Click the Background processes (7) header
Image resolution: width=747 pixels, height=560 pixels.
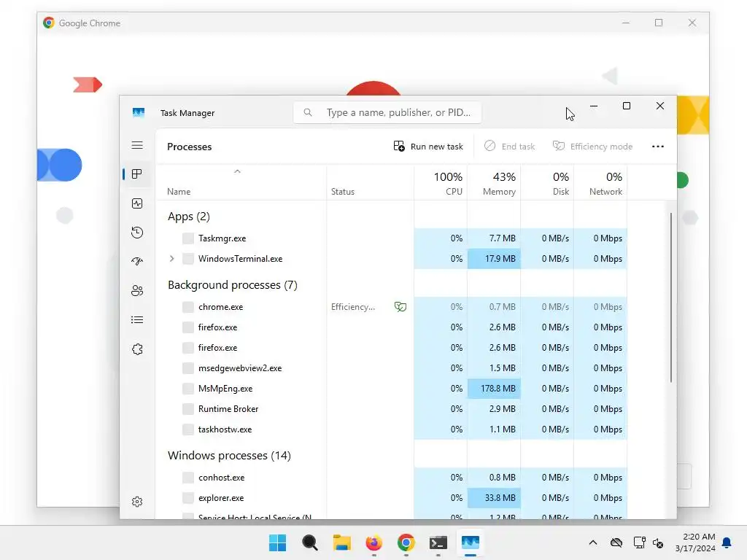coord(233,285)
